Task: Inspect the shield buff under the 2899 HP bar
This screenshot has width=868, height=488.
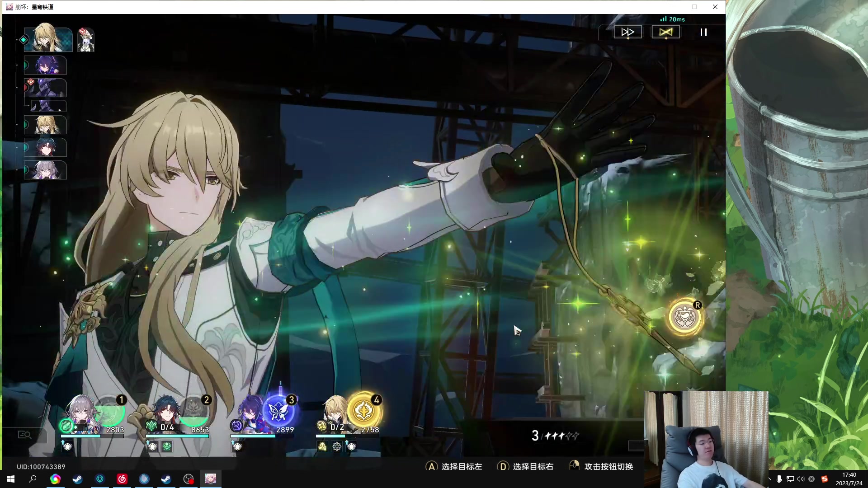Action: coord(237,447)
